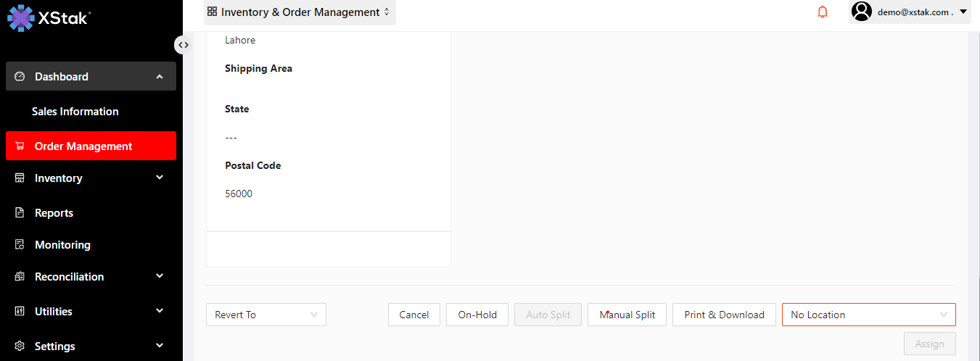980x361 pixels.
Task: Click the Reports document icon
Action: click(20, 213)
